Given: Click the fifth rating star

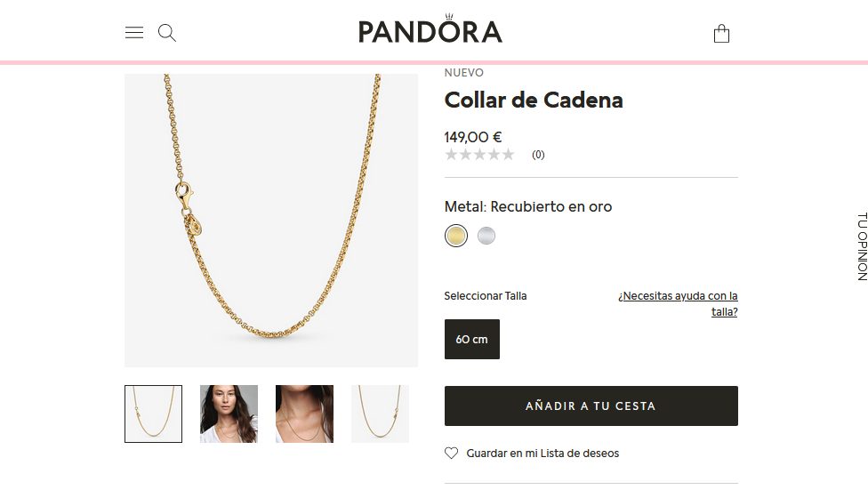Looking at the screenshot, I should [x=508, y=155].
